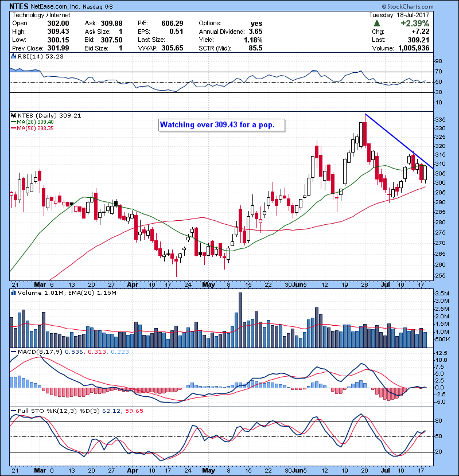This screenshot has height=476, width=459.
Task: Click the Last Size label
Action: coord(151,40)
